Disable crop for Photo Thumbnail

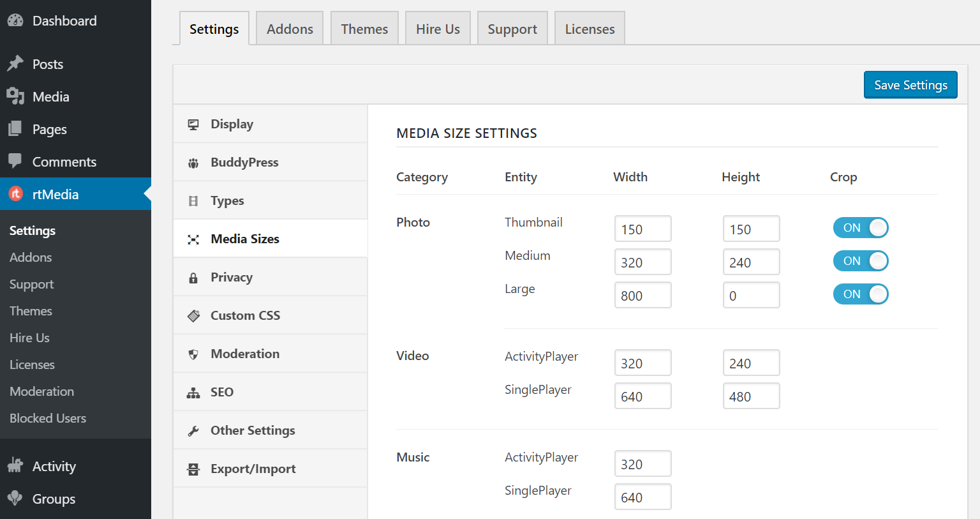pyautogui.click(x=861, y=227)
